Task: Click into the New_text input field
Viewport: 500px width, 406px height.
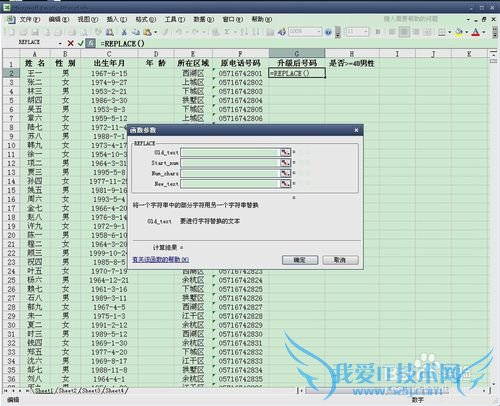Action: tap(230, 183)
